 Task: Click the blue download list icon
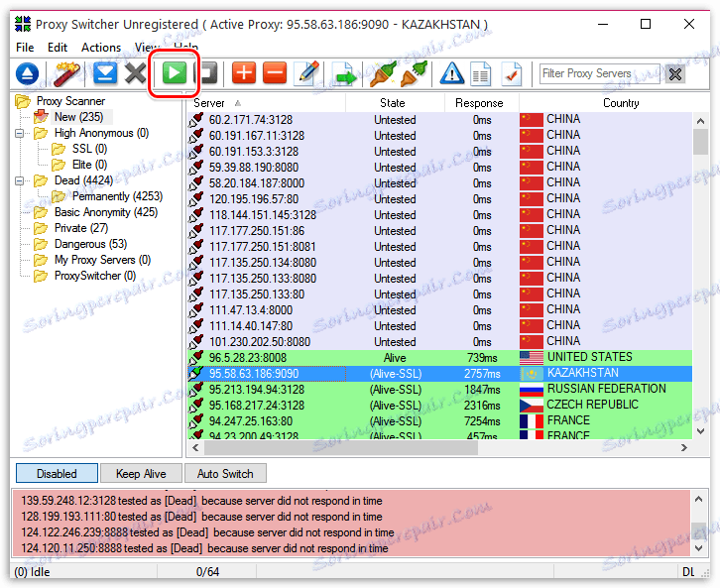[105, 73]
